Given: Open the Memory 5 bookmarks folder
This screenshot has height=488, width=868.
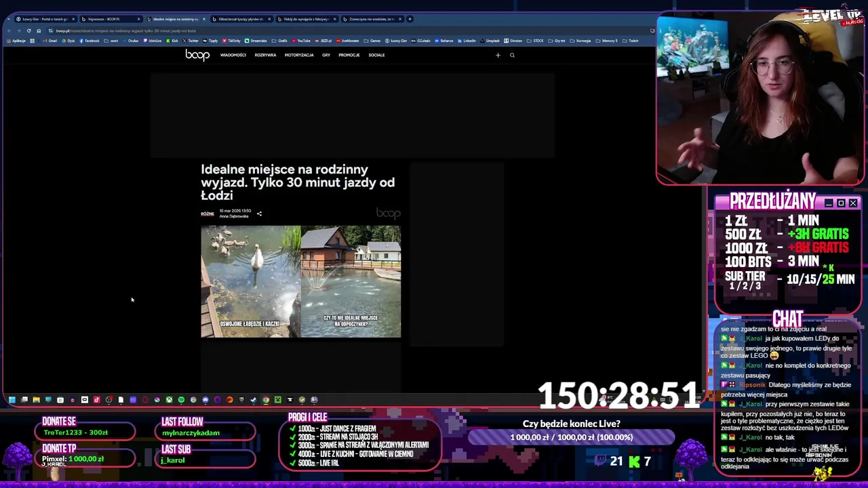Looking at the screenshot, I should 606,41.
